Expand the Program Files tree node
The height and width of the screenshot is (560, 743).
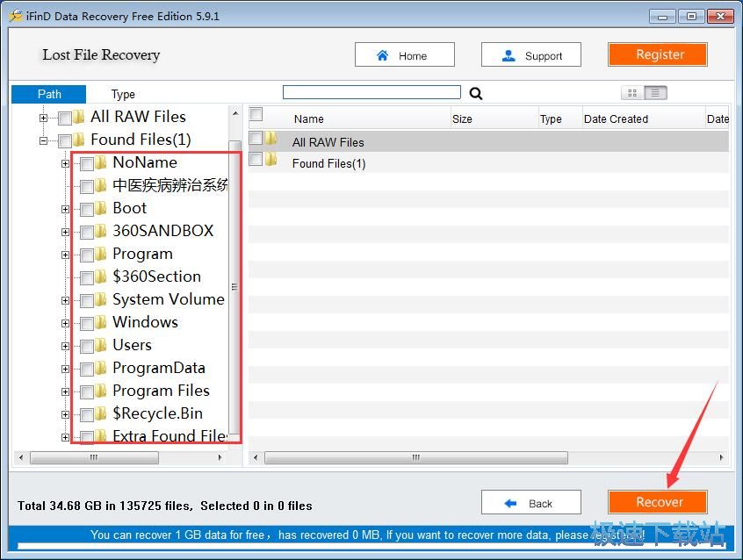coord(66,391)
